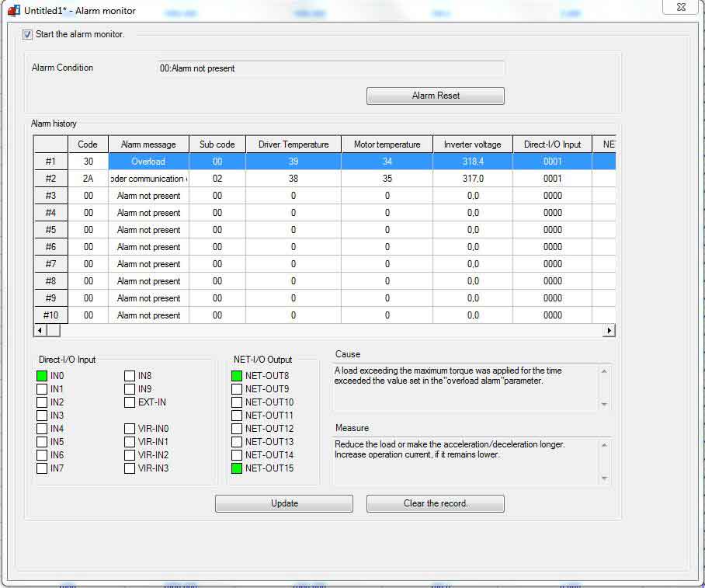The height and width of the screenshot is (588, 705).
Task: Toggle the NET-OUT15 output indicator
Action: (237, 468)
